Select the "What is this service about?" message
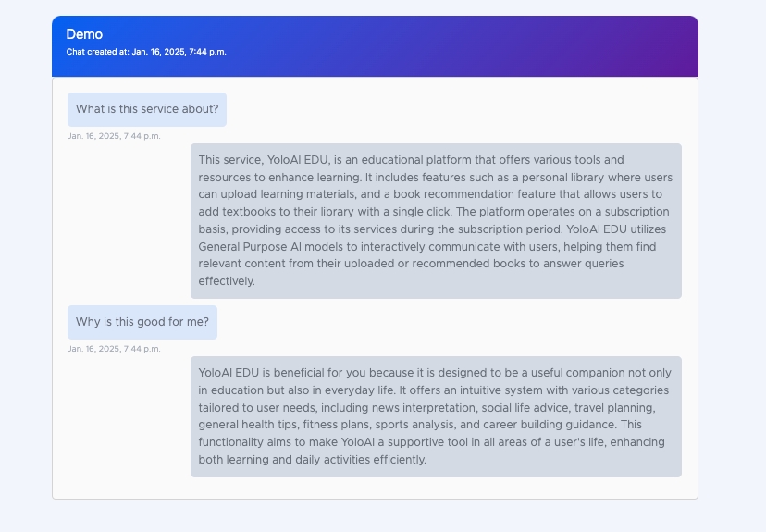Screen dimensions: 766x532 [x=147, y=109]
